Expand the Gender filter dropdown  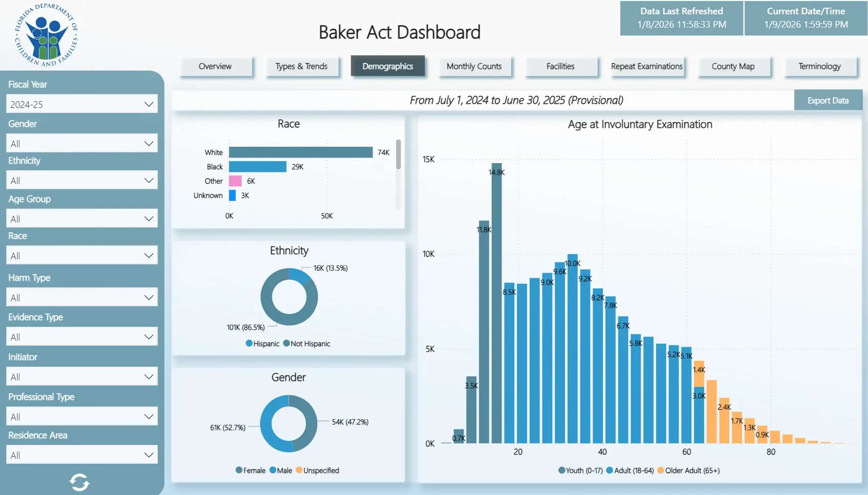[82, 144]
